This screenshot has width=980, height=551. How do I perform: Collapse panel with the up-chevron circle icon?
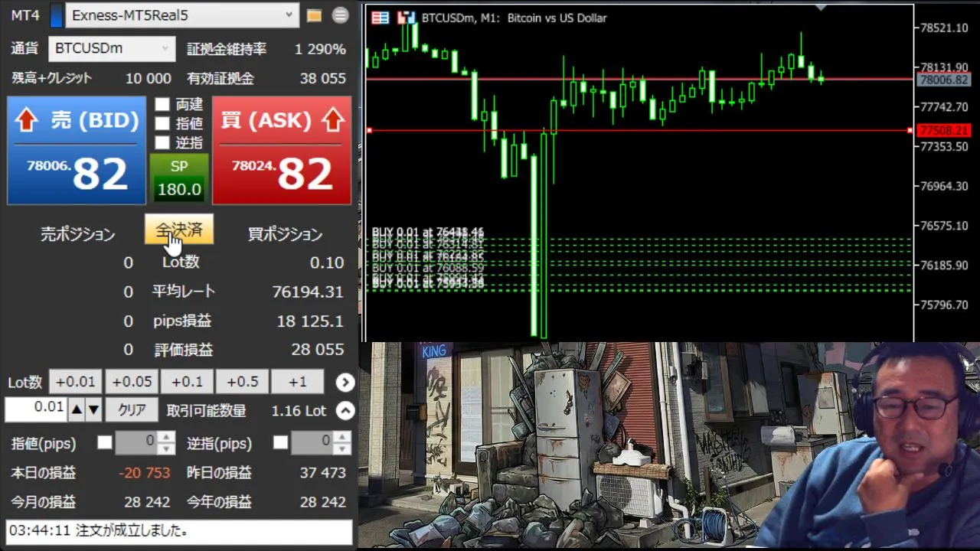pos(345,411)
